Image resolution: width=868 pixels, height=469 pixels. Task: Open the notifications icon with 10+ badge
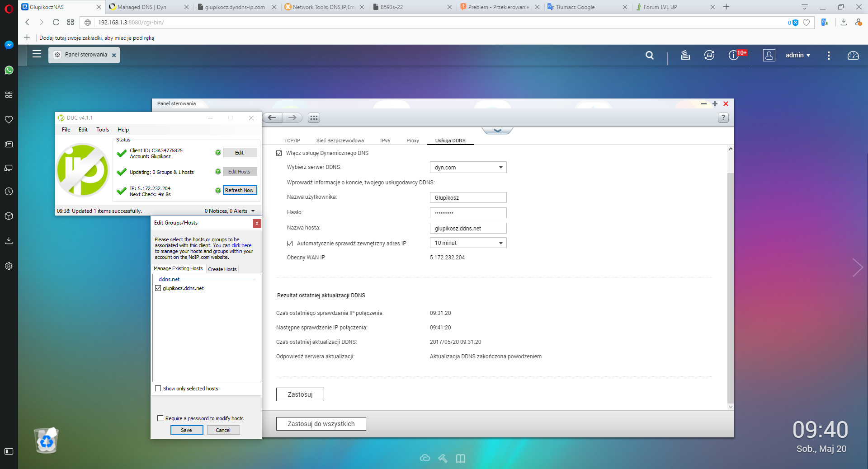pos(734,55)
